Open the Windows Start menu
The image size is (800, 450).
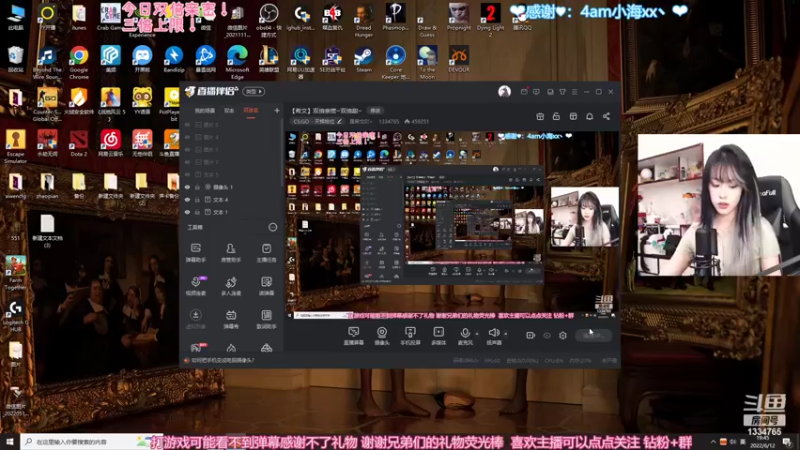click(10, 441)
